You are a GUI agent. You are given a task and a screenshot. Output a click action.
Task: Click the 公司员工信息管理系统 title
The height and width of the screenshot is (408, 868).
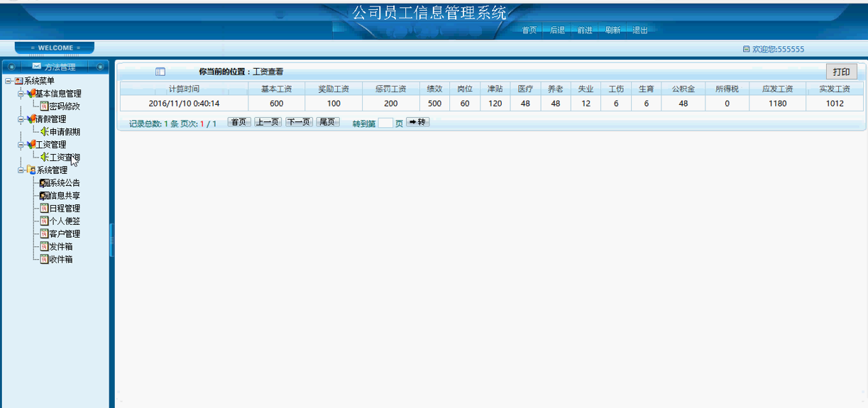(x=429, y=12)
